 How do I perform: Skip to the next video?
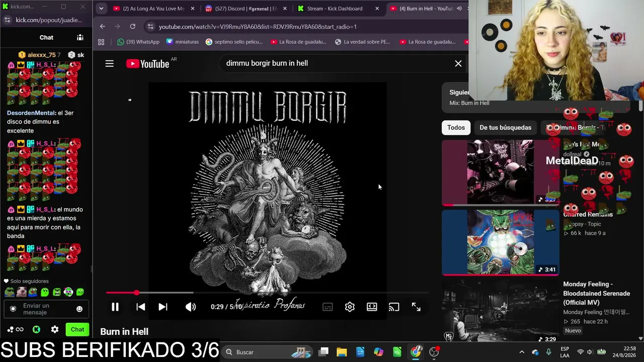(163, 307)
